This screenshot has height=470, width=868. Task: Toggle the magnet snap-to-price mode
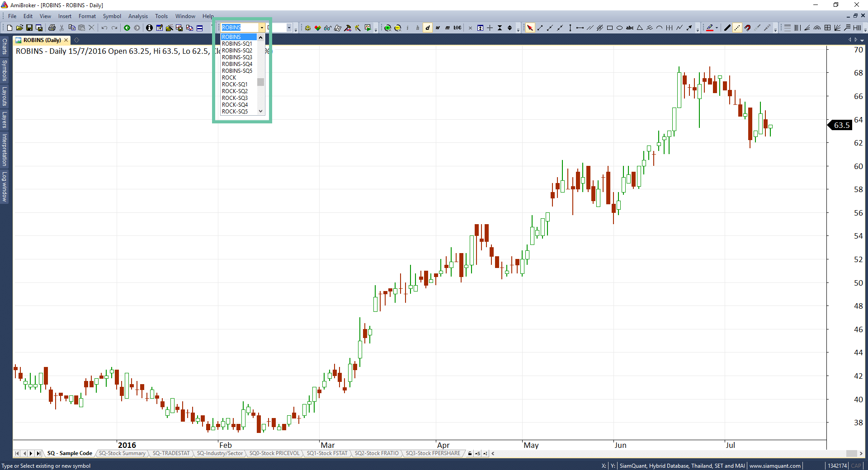(x=747, y=28)
